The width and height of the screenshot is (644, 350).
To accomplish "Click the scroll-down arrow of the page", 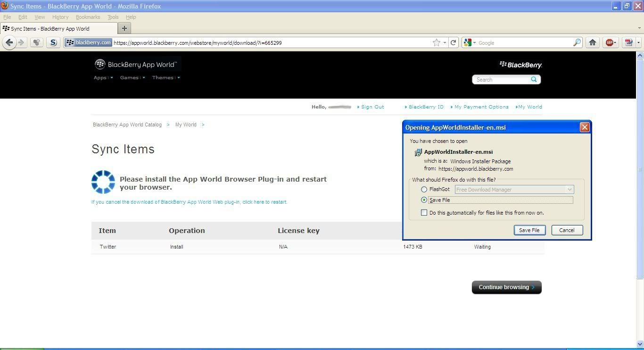I will tap(640, 344).
